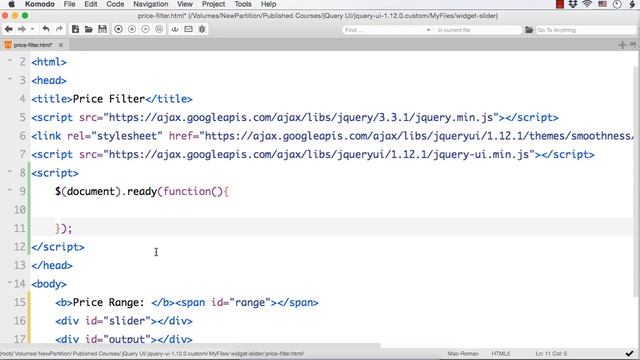Open the Navigation menu
The height and width of the screenshot is (360, 640).
click(x=151, y=4)
